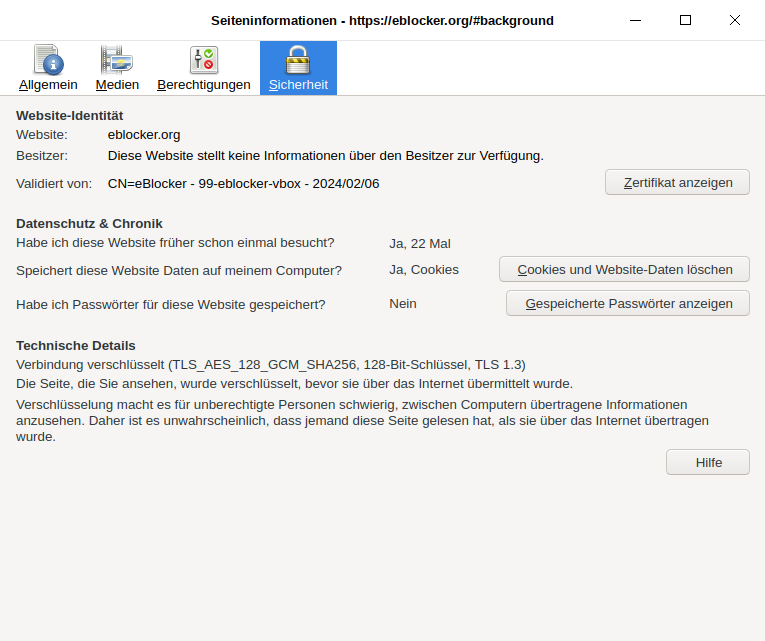This screenshot has height=641, width=765.
Task: Click the Allgemein info page icon
Action: 48,60
